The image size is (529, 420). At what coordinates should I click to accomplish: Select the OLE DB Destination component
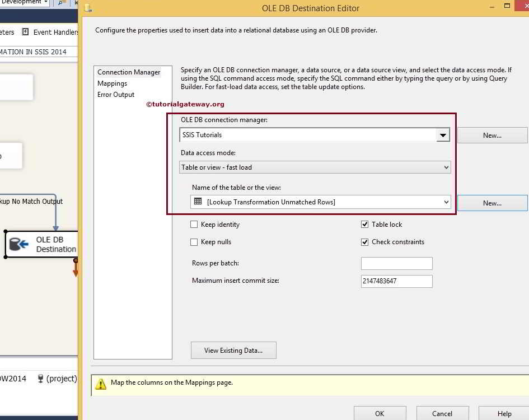click(42, 244)
